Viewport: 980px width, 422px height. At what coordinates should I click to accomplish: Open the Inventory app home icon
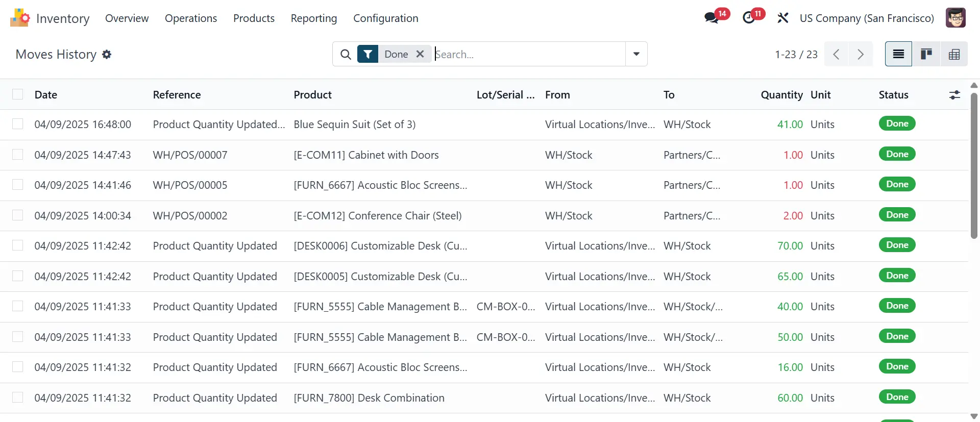tap(20, 18)
